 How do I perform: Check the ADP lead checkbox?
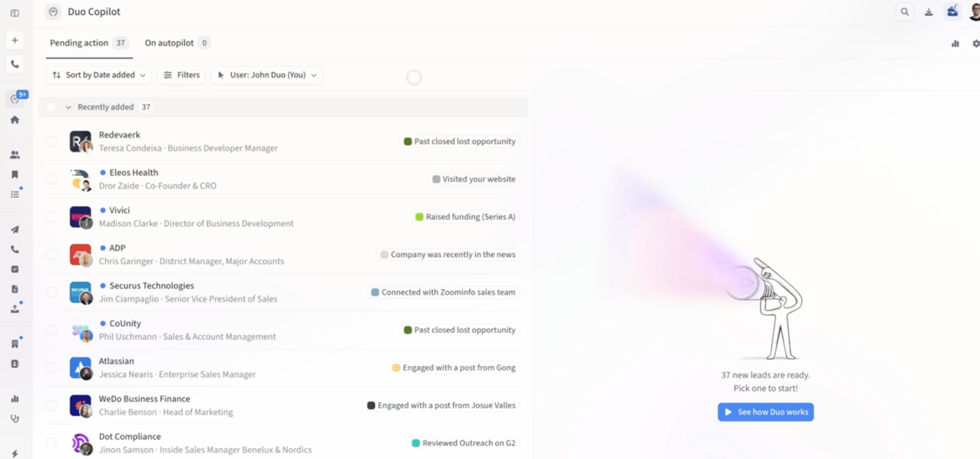tap(51, 255)
